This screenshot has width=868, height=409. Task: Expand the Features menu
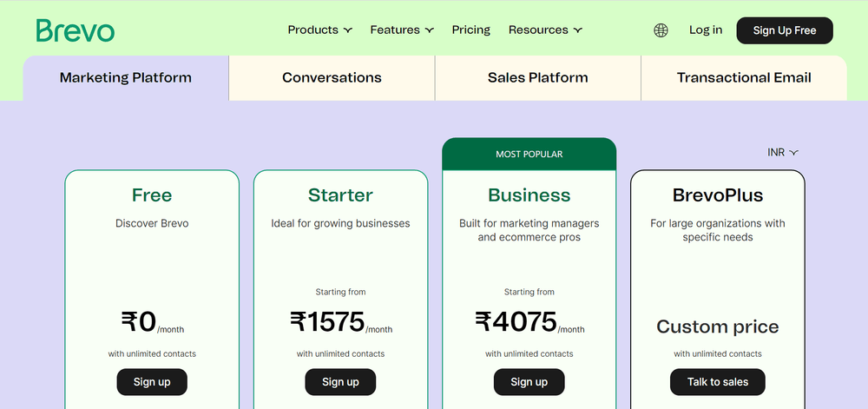click(402, 30)
